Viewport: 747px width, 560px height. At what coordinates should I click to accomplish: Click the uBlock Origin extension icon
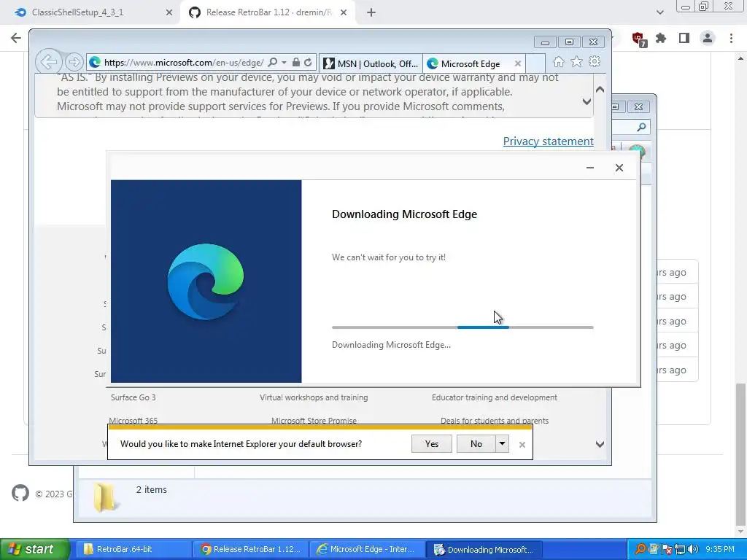[x=638, y=39]
